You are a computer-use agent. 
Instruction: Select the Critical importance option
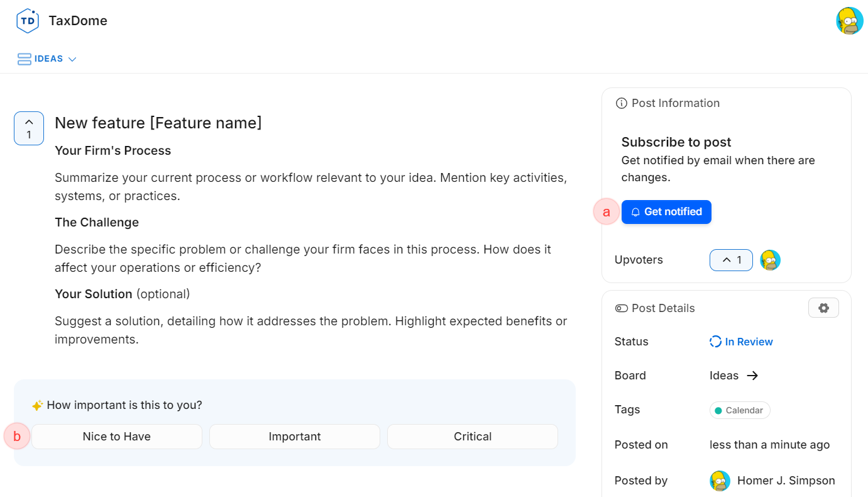point(473,437)
